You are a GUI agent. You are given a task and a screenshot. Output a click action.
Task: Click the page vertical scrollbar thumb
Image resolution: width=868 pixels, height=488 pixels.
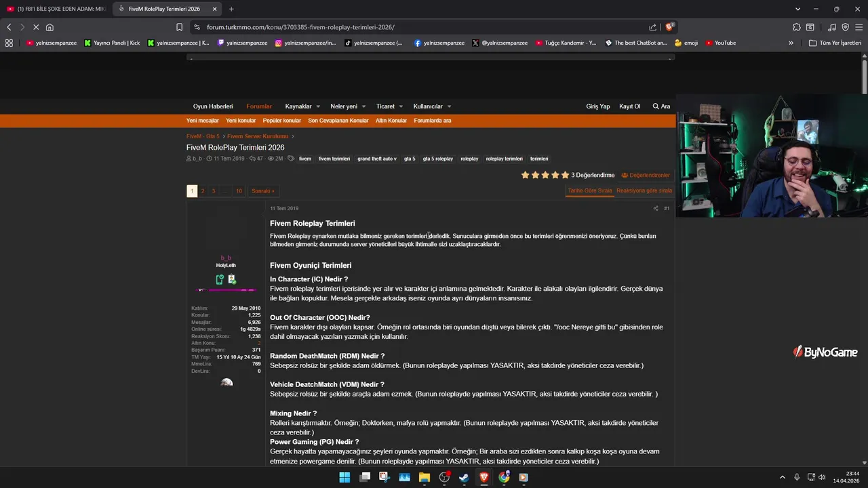(x=865, y=76)
